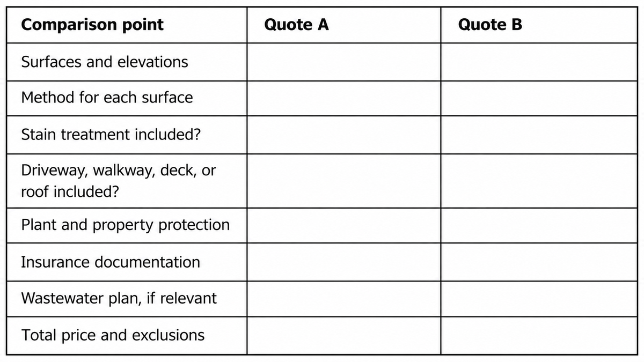
Task: Click the Quote B cell for Surfaces and elevations
Action: 539,62
